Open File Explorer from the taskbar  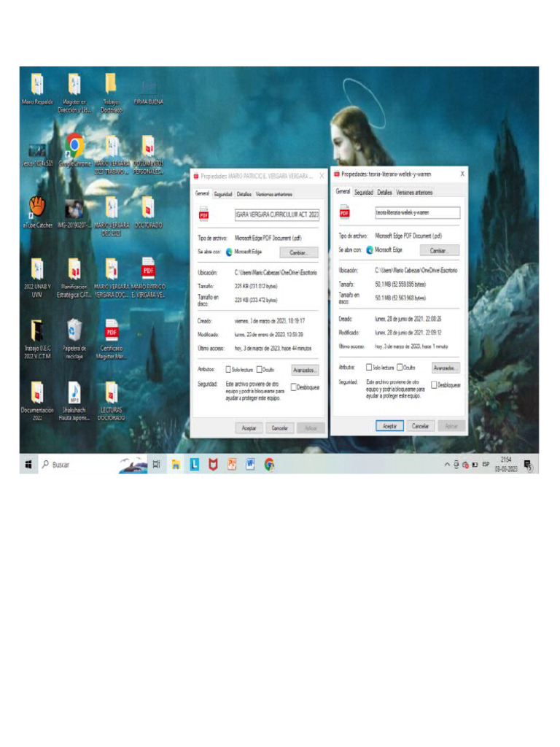tap(176, 465)
